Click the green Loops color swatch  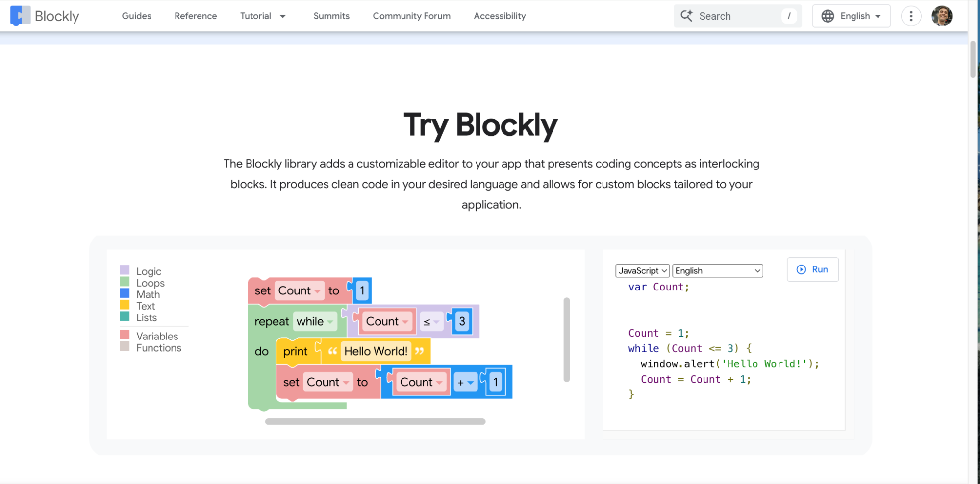tap(125, 282)
